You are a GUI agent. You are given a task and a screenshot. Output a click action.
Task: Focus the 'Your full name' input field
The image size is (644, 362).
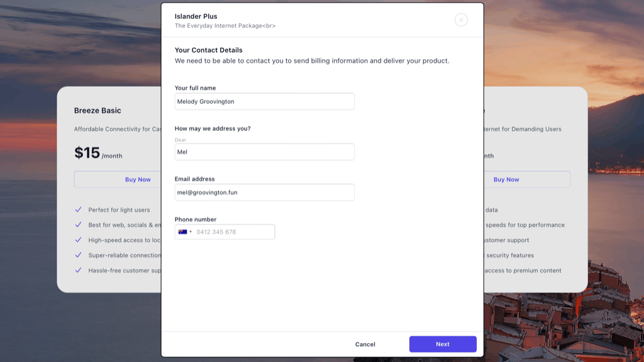264,101
